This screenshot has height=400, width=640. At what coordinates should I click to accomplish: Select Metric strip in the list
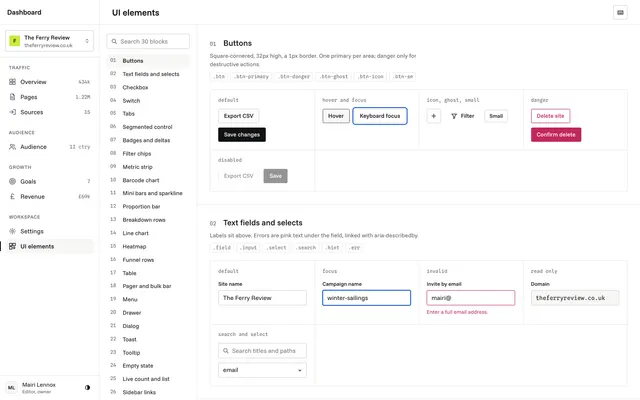click(148, 167)
